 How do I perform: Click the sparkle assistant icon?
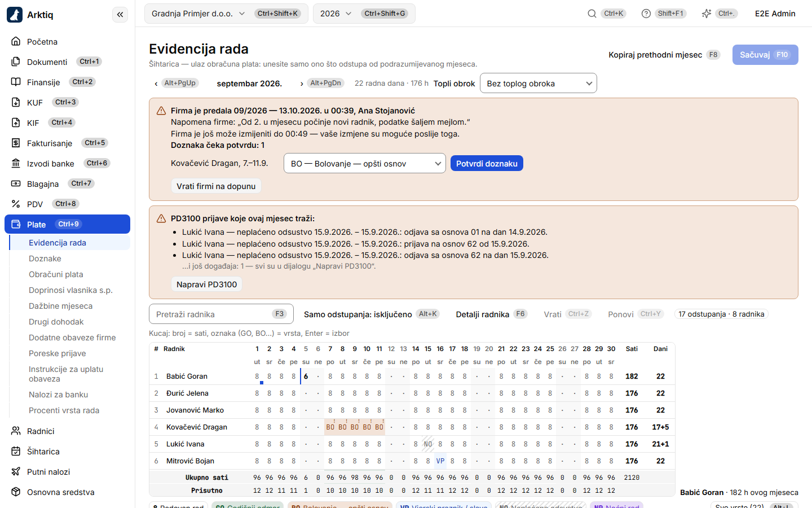[x=707, y=14]
